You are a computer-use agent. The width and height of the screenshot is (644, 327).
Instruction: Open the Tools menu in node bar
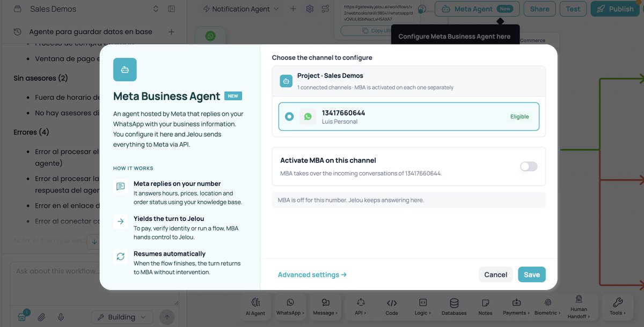(618, 307)
